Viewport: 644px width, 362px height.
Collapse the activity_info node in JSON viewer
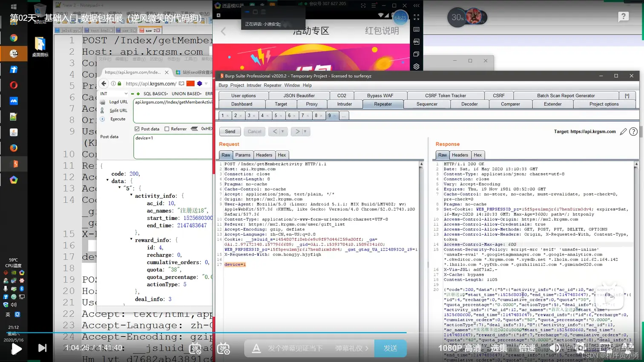[x=131, y=195]
